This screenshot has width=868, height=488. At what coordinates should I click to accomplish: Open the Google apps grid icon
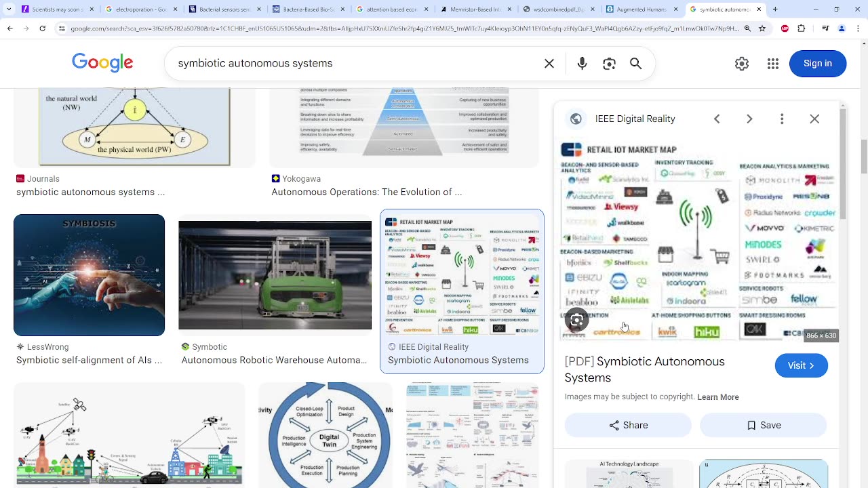pyautogui.click(x=773, y=63)
